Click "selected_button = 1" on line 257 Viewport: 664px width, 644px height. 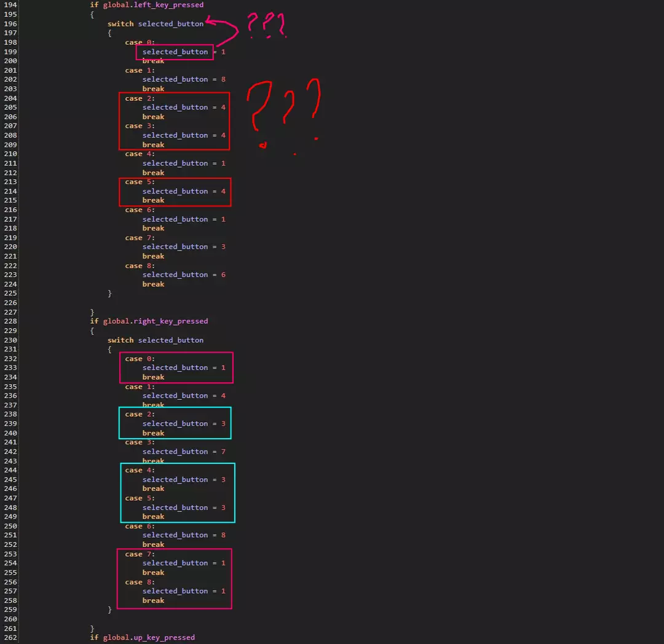tap(184, 591)
